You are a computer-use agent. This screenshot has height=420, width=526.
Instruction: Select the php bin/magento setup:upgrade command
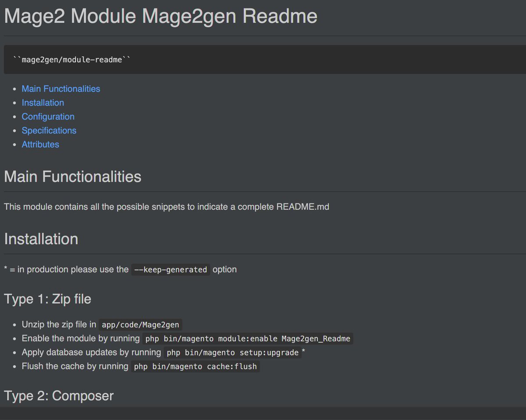click(x=233, y=352)
